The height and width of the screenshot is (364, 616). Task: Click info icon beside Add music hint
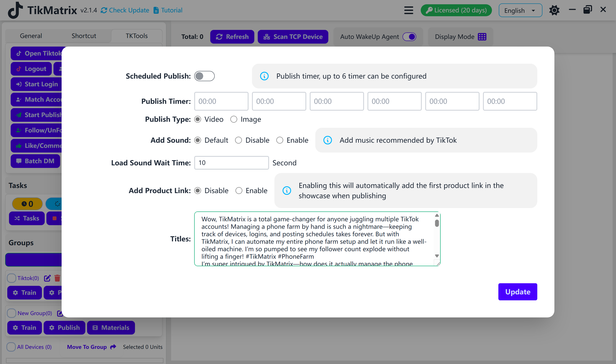(327, 140)
